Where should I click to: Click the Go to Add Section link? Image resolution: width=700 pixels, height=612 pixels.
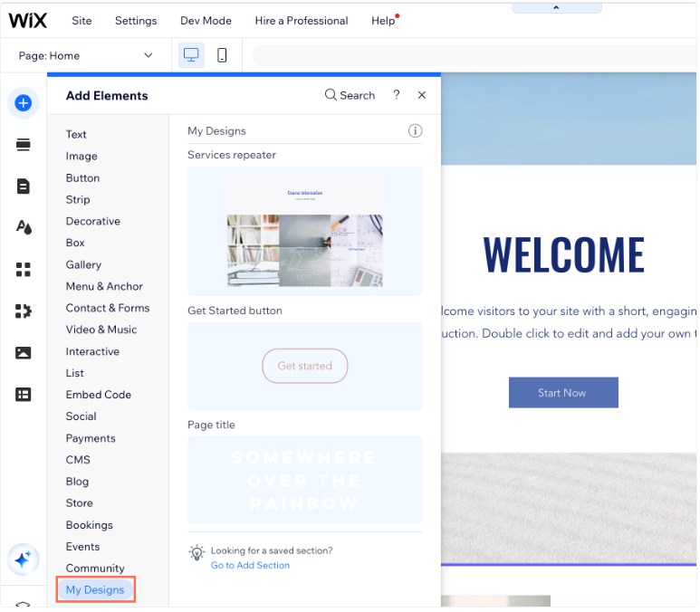(250, 565)
